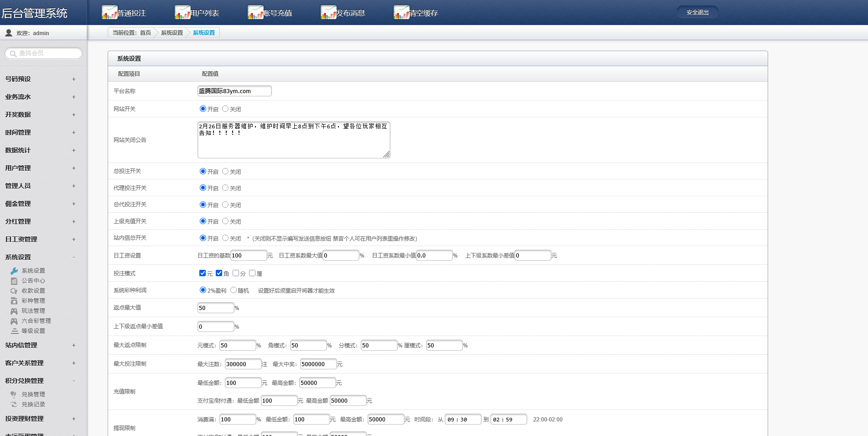Image resolution: width=868 pixels, height=436 pixels.
Task: Click the 清空缓存 chart icon
Action: coord(401,12)
